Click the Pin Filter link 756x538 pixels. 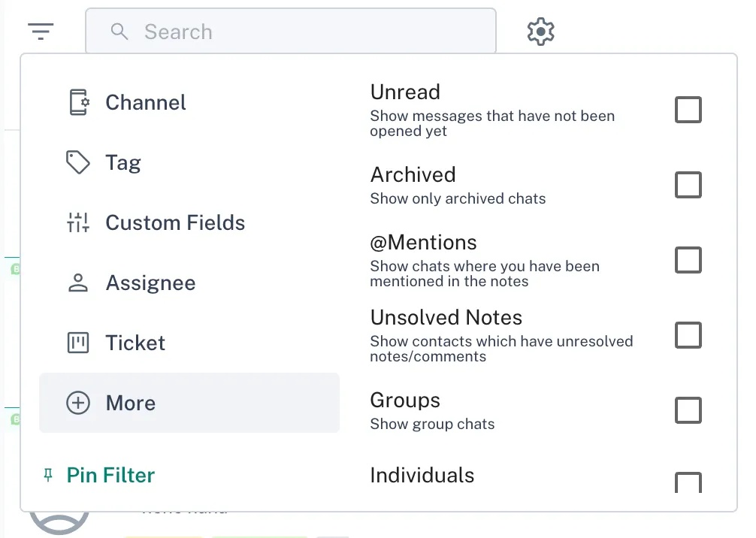110,475
